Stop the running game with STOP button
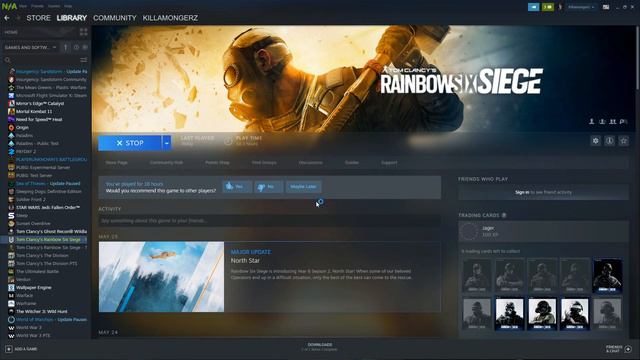Image resolution: width=640 pixels, height=360 pixels. [x=130, y=143]
